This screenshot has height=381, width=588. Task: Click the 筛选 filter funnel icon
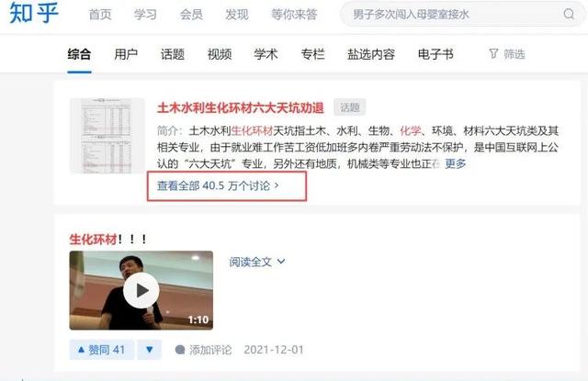click(493, 54)
